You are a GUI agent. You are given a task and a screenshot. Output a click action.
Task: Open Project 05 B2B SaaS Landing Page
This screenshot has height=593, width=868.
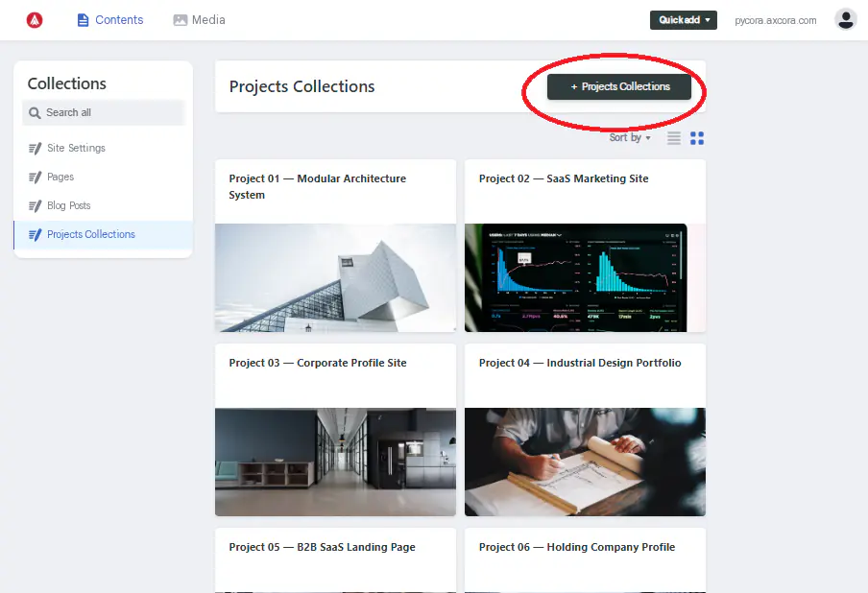[323, 547]
